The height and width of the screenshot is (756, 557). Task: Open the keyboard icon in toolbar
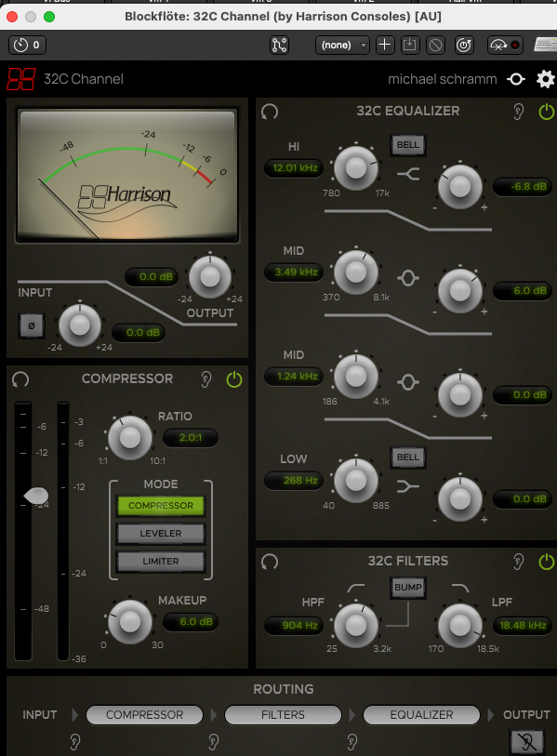[x=546, y=45]
